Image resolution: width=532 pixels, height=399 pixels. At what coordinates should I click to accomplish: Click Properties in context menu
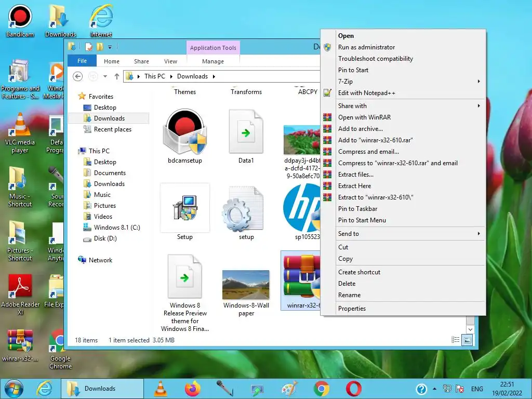(x=403, y=309)
